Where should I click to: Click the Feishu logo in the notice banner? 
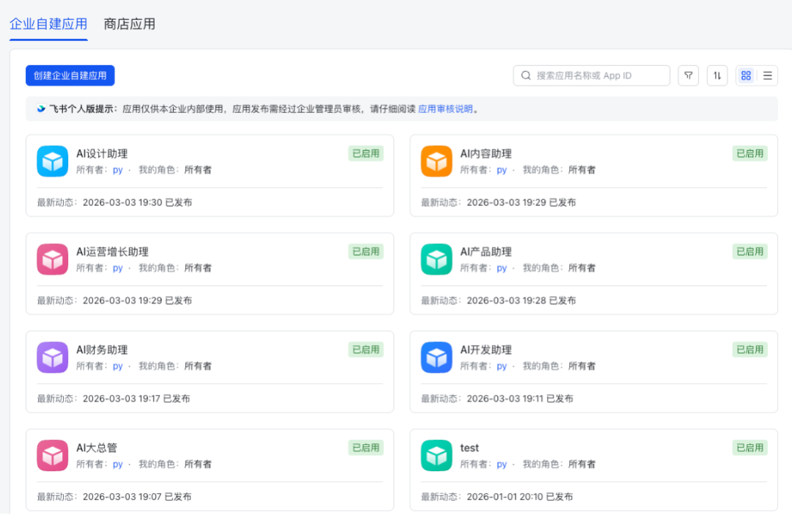coord(41,109)
